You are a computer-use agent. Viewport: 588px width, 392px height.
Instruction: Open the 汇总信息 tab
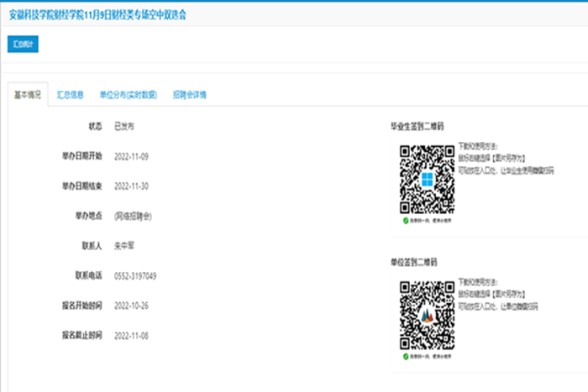70,95
